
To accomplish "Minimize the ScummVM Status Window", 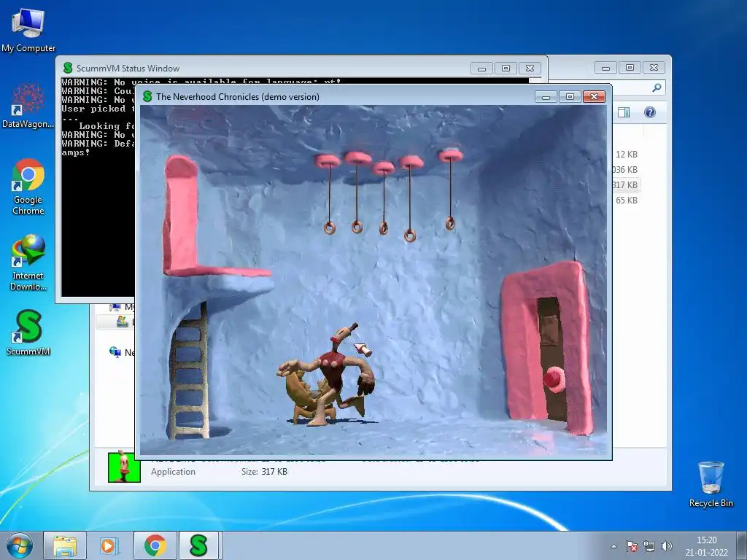I will [x=481, y=68].
